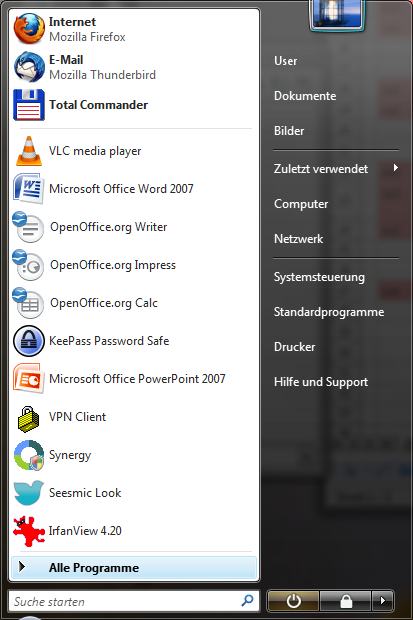Click the Synergy ring icon

[x=29, y=455]
